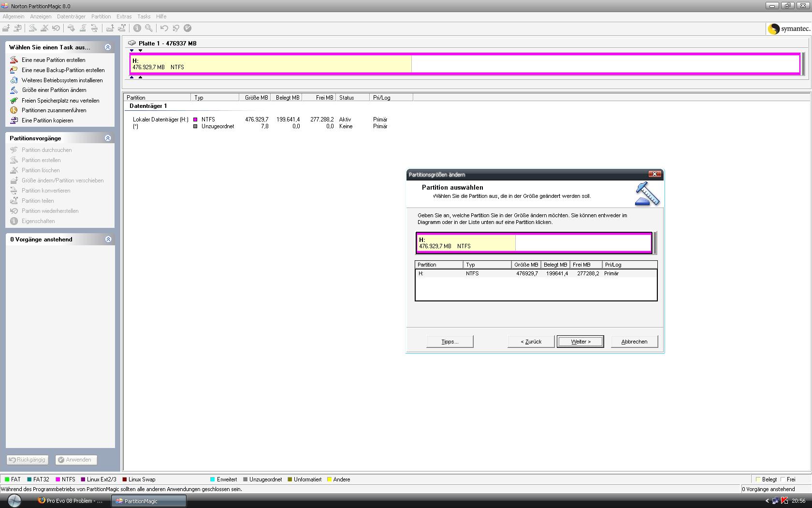Viewport: 812px width, 508px height.
Task: Click the 'Weiter >' button in dialog
Action: pyautogui.click(x=580, y=342)
